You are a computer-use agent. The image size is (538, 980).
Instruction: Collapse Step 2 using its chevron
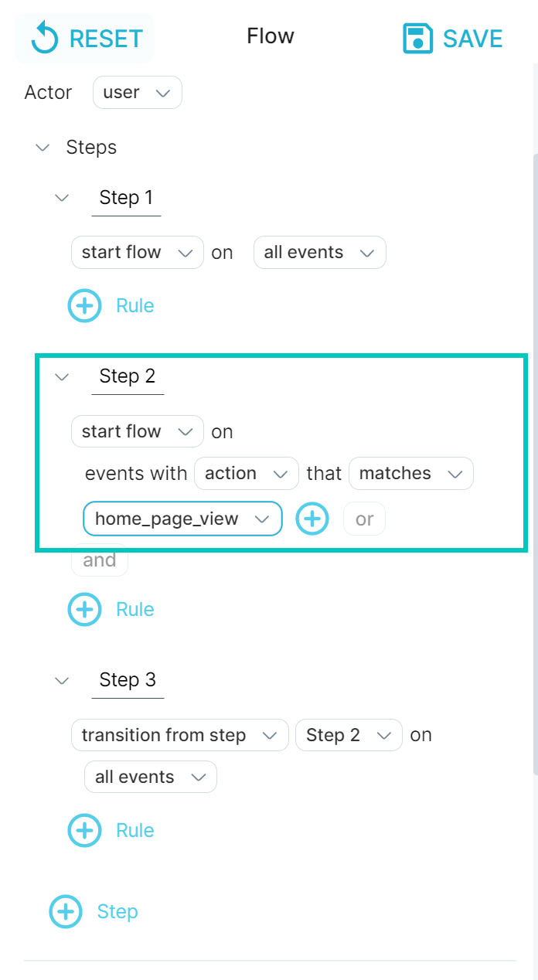pos(62,377)
